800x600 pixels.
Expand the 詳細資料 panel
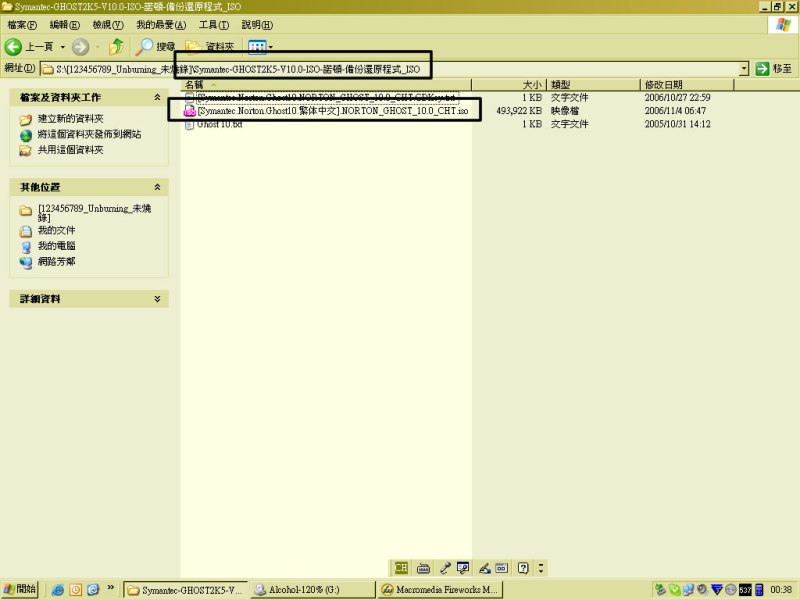point(157,299)
